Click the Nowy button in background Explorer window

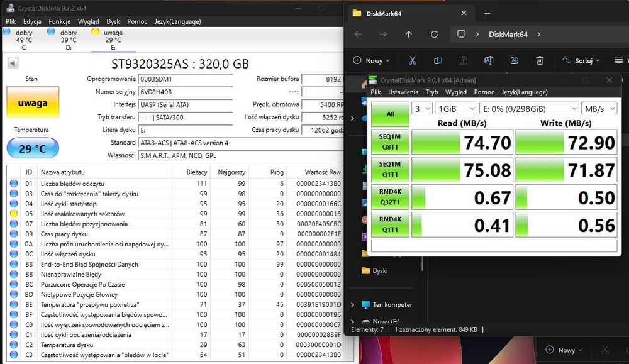[564, 350]
